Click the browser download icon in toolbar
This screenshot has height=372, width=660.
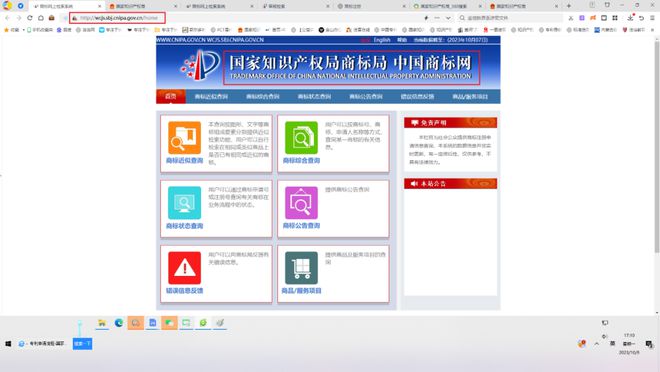[630, 18]
